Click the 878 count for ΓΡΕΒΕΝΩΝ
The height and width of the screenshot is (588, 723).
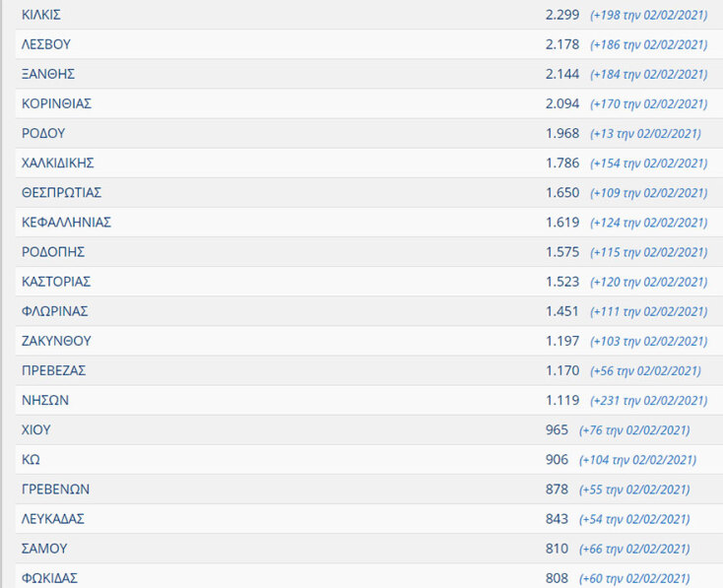[557, 489]
